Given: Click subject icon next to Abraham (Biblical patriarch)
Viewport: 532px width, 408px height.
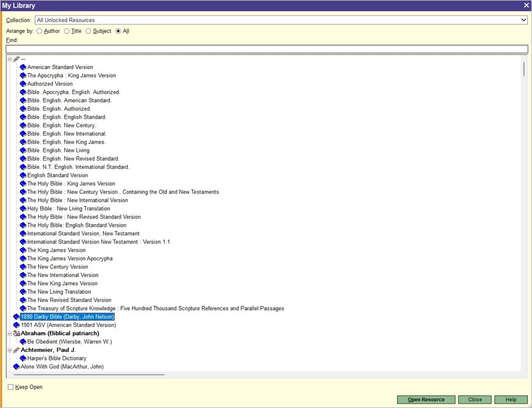Looking at the screenshot, I should click(16, 333).
